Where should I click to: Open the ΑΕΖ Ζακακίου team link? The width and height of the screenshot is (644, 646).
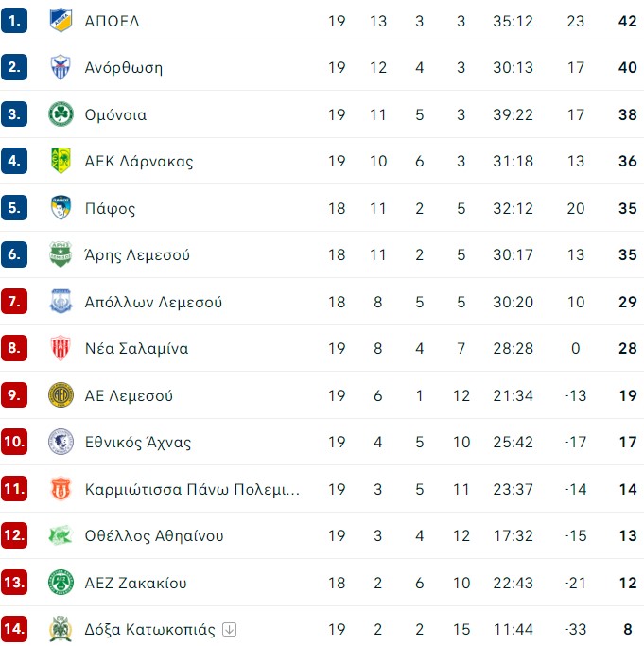coord(135,583)
